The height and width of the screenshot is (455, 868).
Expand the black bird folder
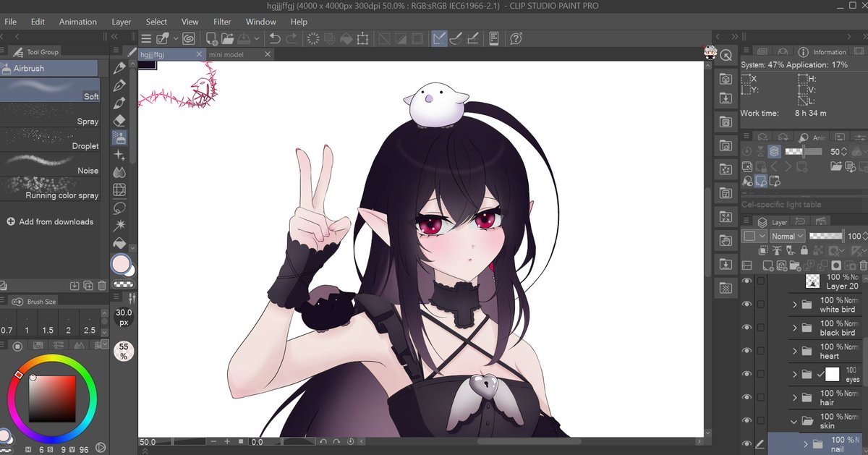pyautogui.click(x=795, y=328)
